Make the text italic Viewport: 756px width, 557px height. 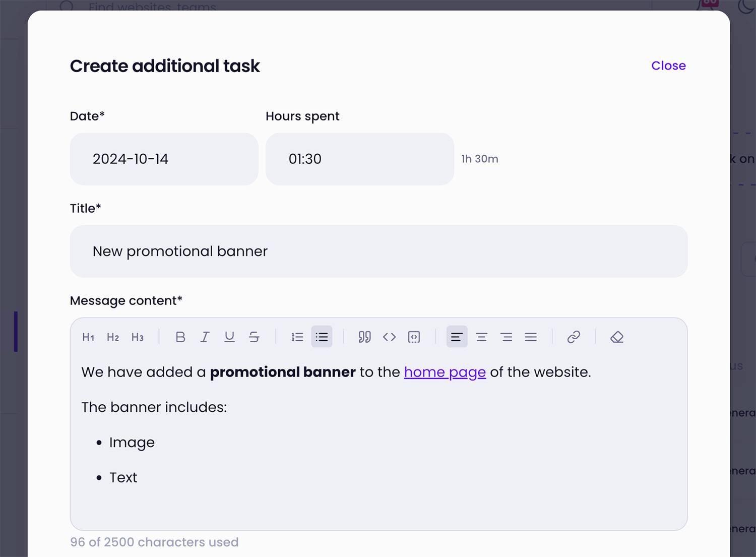click(205, 337)
